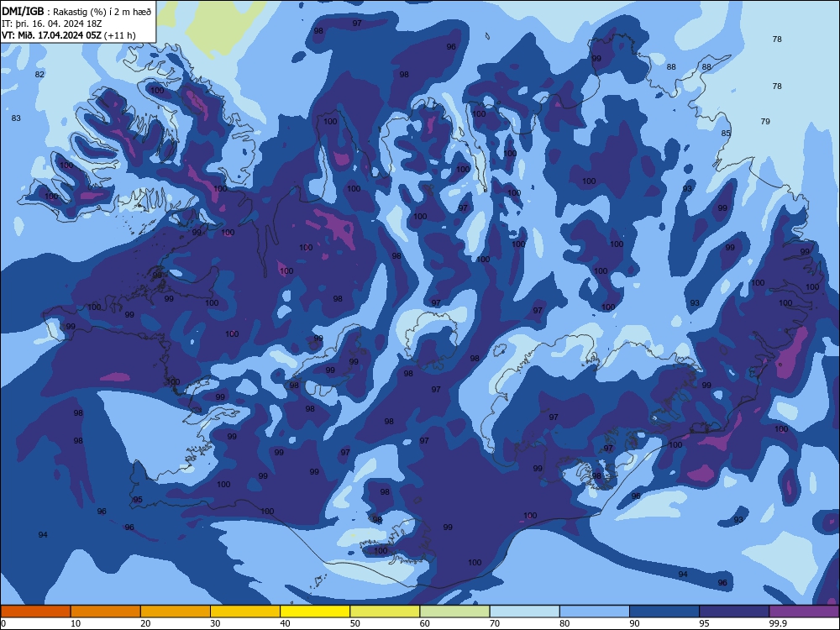Click the purple 99.9+ legend swatch
Image resolution: width=840 pixels, height=630 pixels.
click(804, 612)
